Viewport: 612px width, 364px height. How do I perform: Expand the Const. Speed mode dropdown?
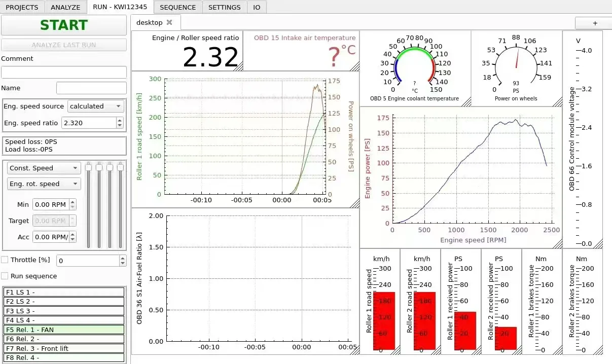tap(44, 168)
